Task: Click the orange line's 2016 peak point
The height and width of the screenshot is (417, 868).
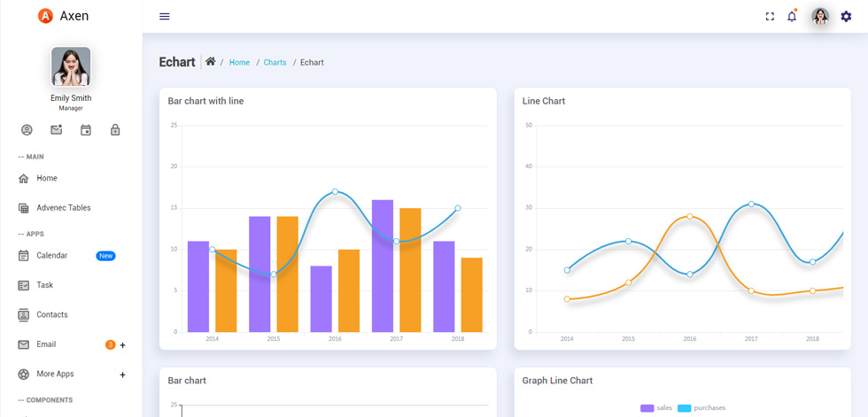Action: tap(690, 216)
